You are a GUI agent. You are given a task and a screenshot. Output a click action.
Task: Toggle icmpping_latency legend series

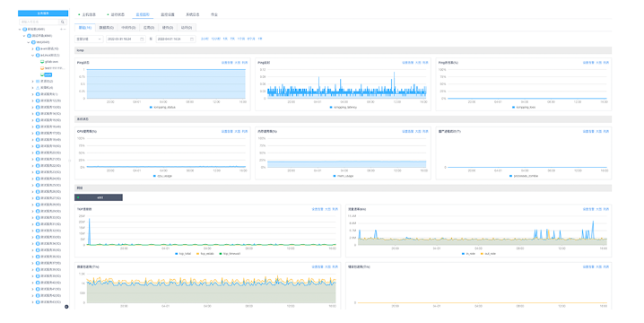(x=344, y=108)
